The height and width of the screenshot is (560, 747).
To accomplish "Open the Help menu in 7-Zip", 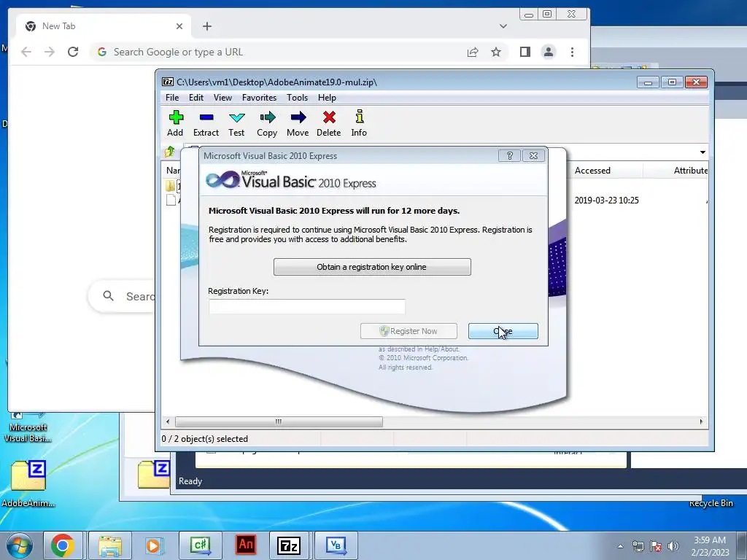I will [x=327, y=98].
